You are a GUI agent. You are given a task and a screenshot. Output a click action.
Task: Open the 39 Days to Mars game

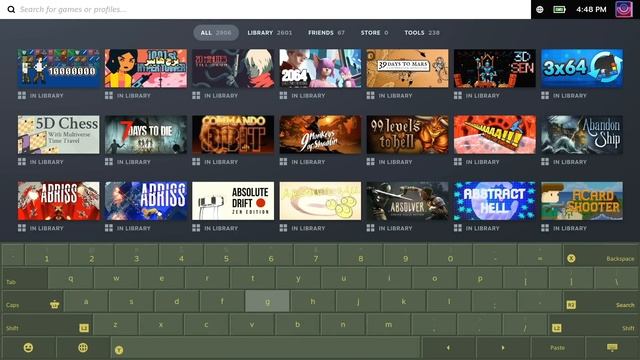click(x=407, y=68)
